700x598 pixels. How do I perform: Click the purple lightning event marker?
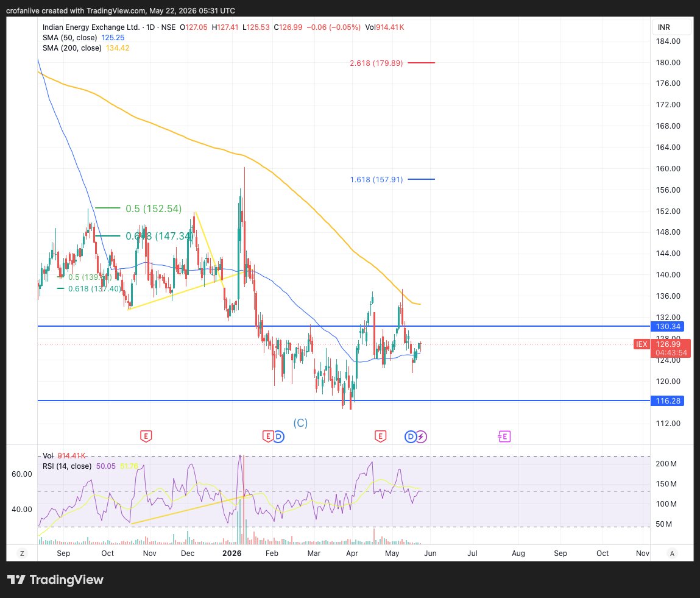click(421, 436)
